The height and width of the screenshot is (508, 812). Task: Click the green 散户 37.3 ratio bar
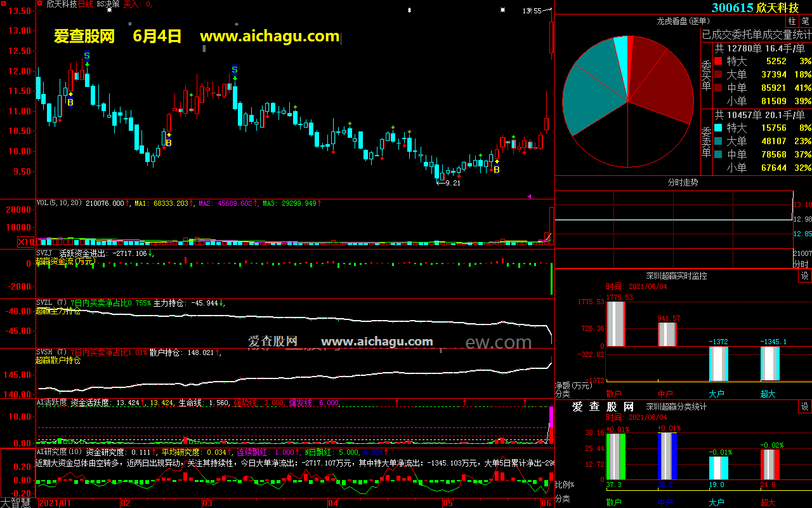(x=615, y=456)
